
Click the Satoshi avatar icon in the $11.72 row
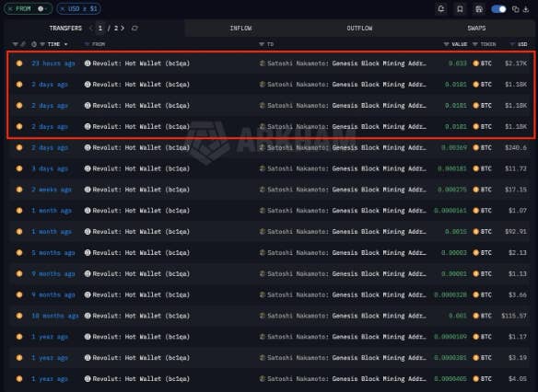[263, 168]
